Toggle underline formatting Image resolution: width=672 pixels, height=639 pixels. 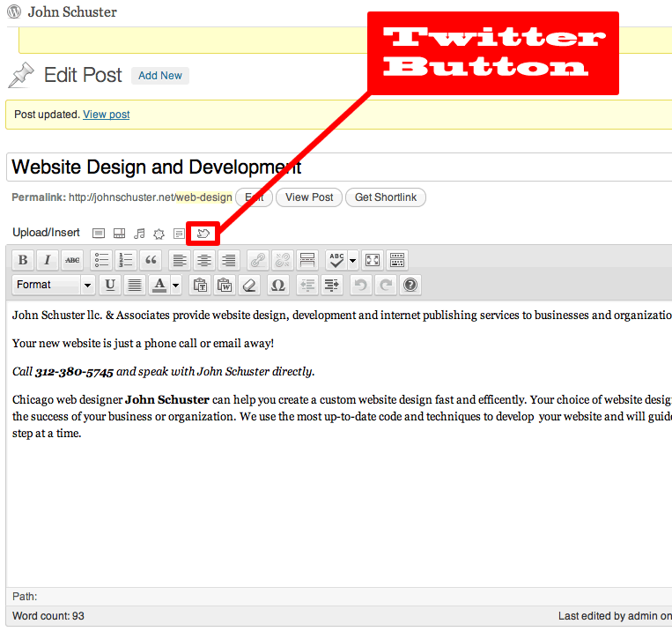(110, 285)
